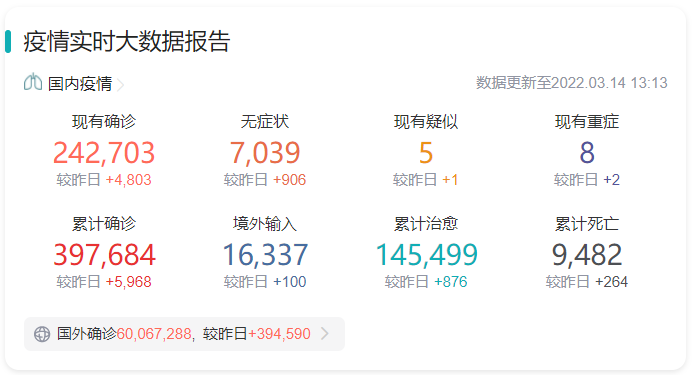Click the +264 change under 累计死亡
The height and width of the screenshot is (375, 693).
pos(611,282)
